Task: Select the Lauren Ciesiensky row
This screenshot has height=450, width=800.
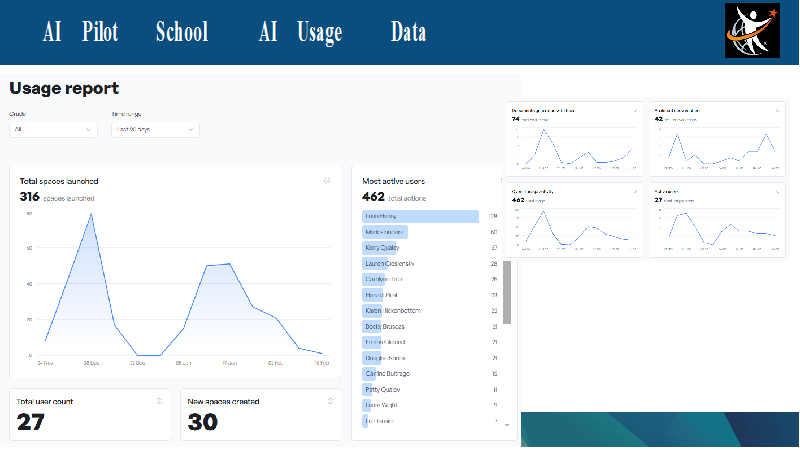Action: [430, 263]
